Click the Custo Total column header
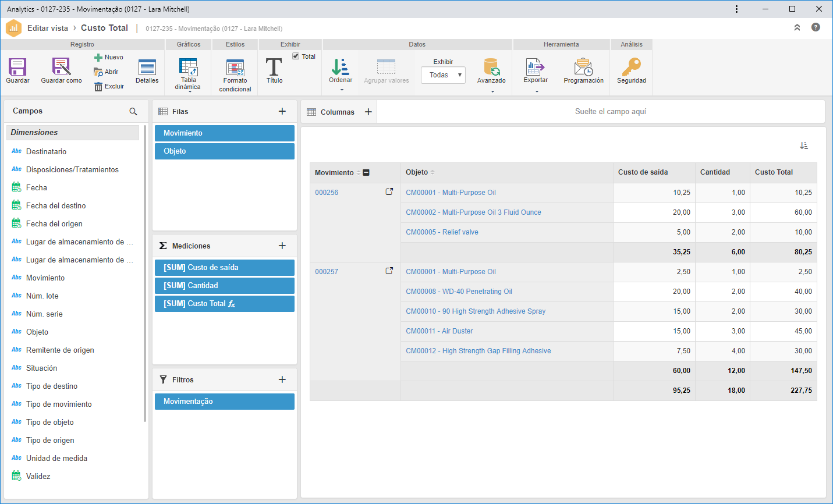This screenshot has width=833, height=504. pos(783,172)
